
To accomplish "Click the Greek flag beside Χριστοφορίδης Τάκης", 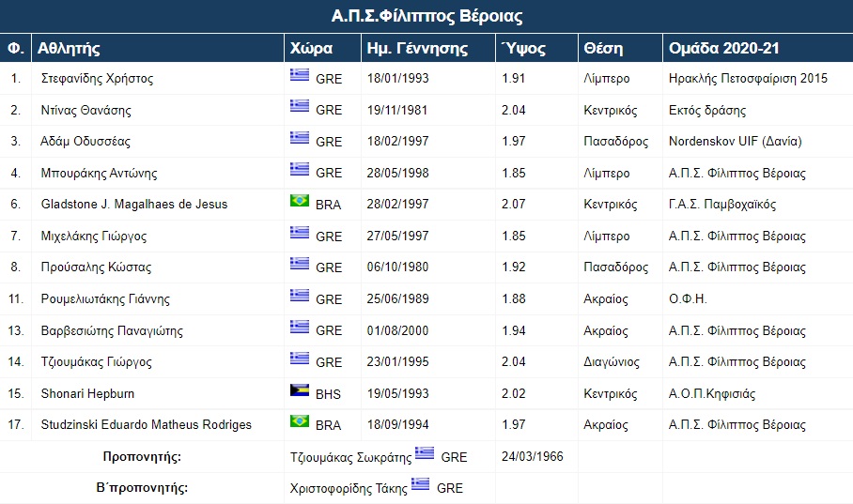I will 420,484.
